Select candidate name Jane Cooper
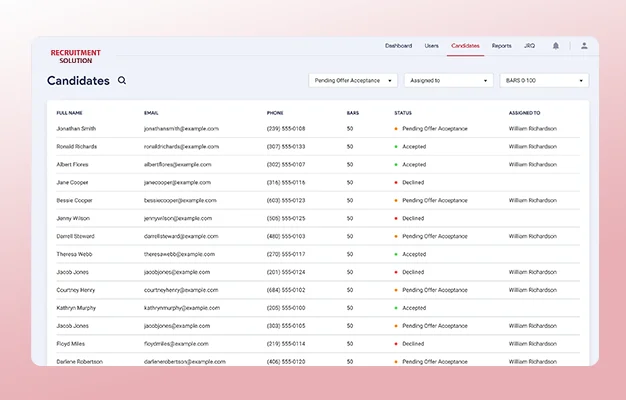 point(72,182)
